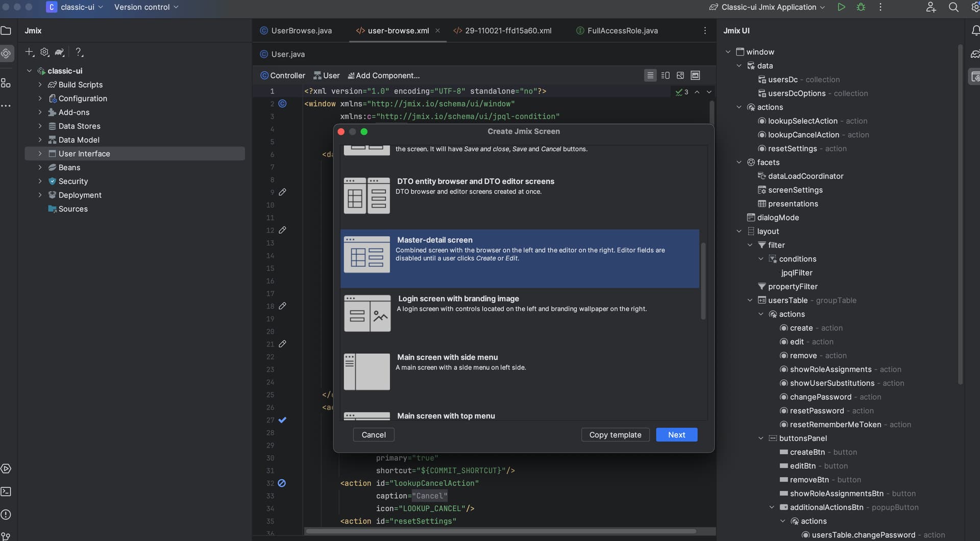Select dialogMode in Jmix UI tree
The width and height of the screenshot is (980, 541).
pyautogui.click(x=773, y=217)
